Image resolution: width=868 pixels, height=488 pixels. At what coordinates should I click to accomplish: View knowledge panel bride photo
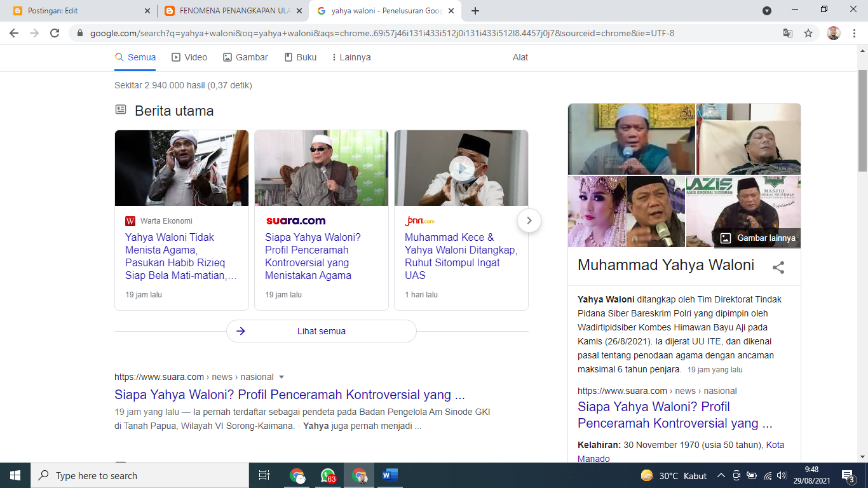596,212
